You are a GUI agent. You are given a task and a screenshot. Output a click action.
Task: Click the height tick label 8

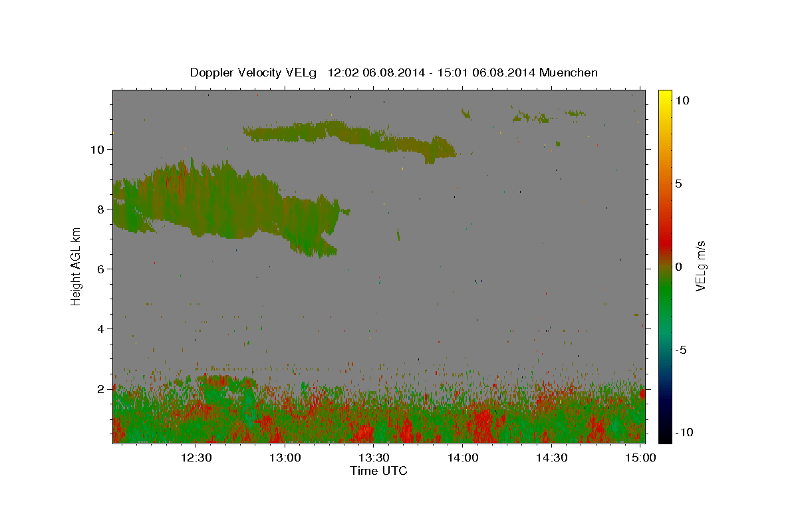[102, 209]
